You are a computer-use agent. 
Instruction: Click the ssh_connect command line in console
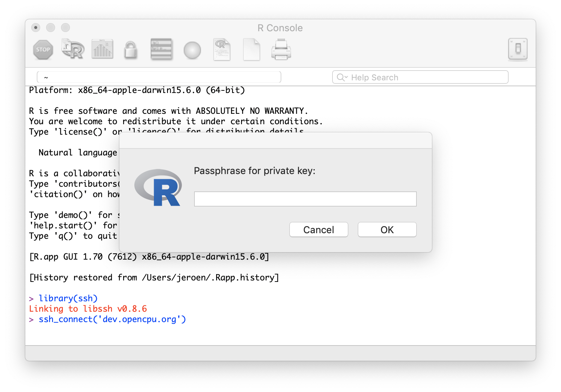pos(112,319)
